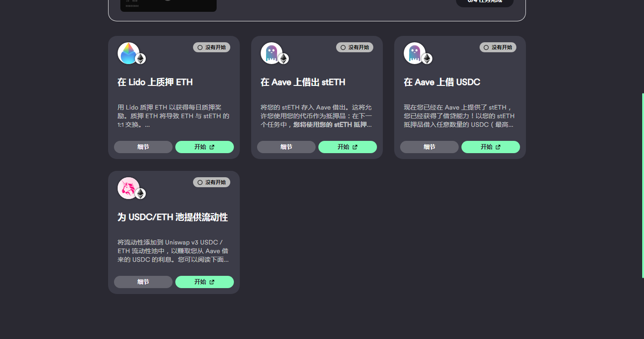Viewport: 644px width, 339px height.
Task: Click external-link icon on USDC/ETH 开始 button
Action: [x=212, y=282]
